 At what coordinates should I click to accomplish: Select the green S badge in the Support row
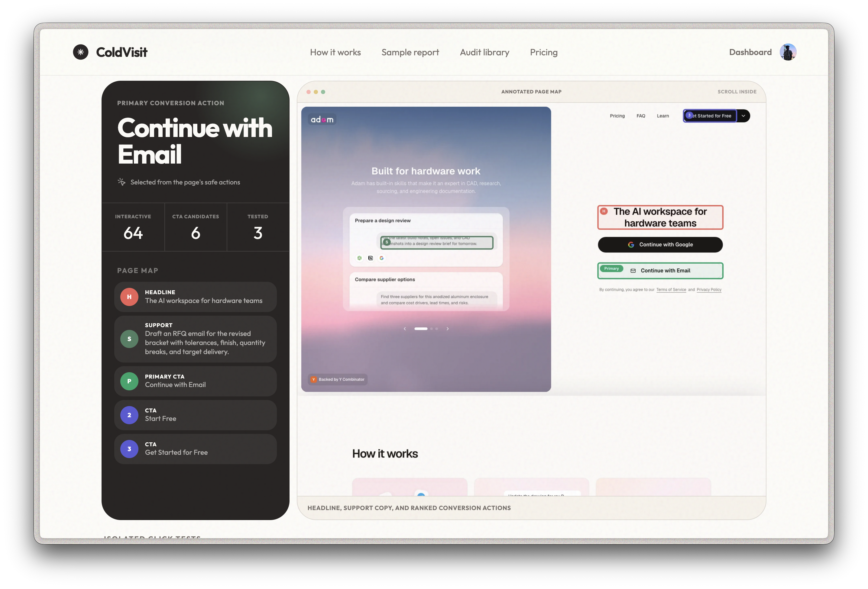(129, 339)
